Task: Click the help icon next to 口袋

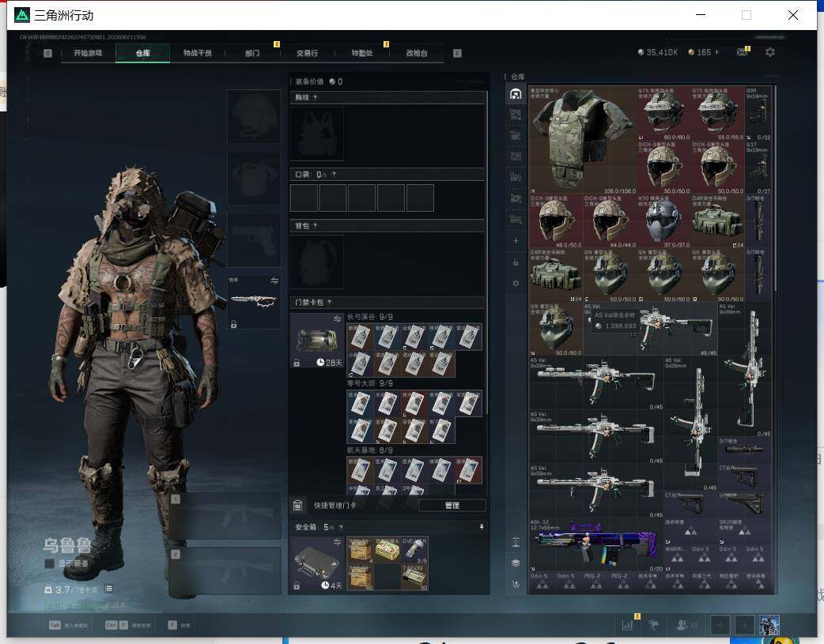Action: (x=334, y=175)
